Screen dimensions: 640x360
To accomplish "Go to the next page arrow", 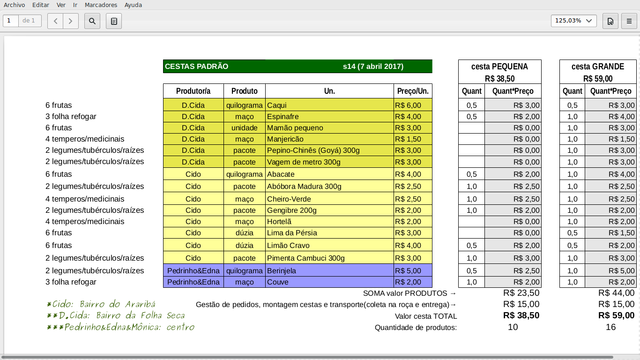I will pyautogui.click(x=70, y=21).
